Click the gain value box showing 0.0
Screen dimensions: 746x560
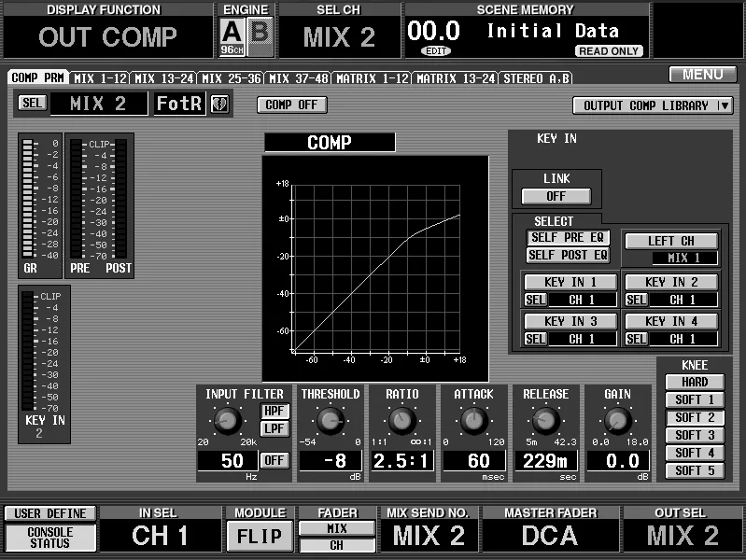pyautogui.click(x=618, y=460)
